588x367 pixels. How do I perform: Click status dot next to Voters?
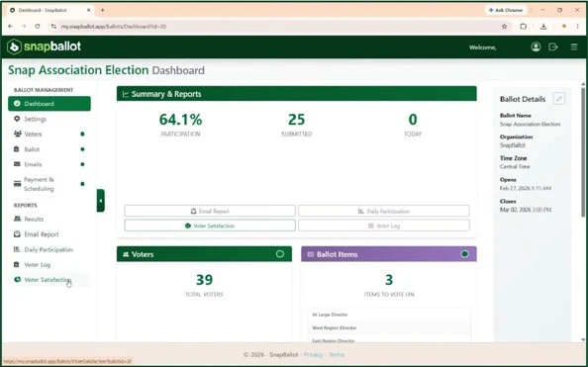82,134
